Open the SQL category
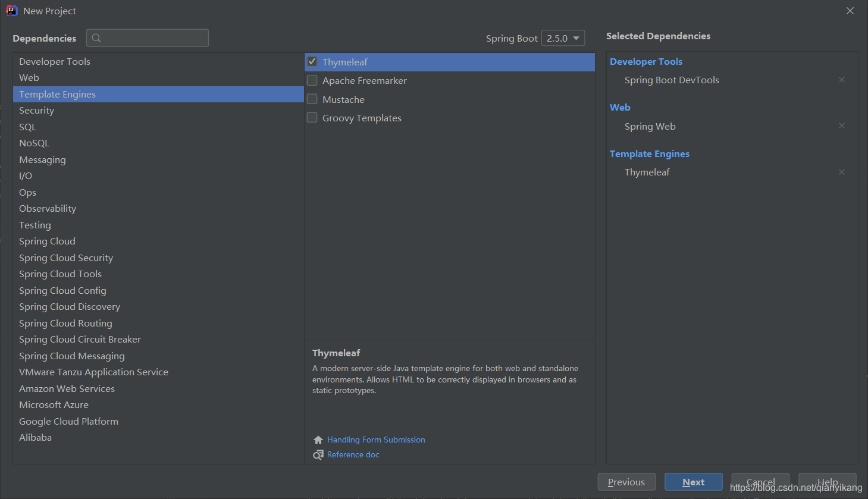The width and height of the screenshot is (868, 499). click(x=158, y=127)
